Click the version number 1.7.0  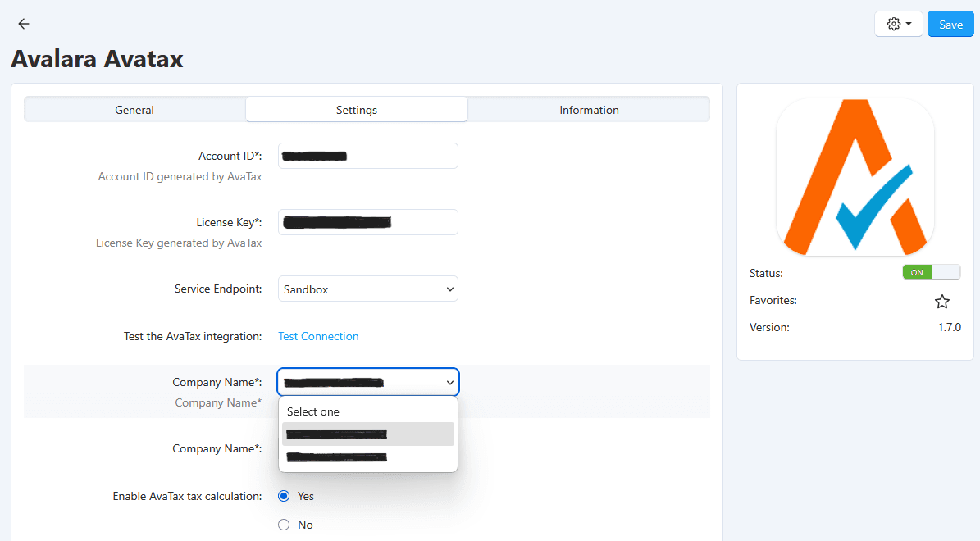click(950, 327)
